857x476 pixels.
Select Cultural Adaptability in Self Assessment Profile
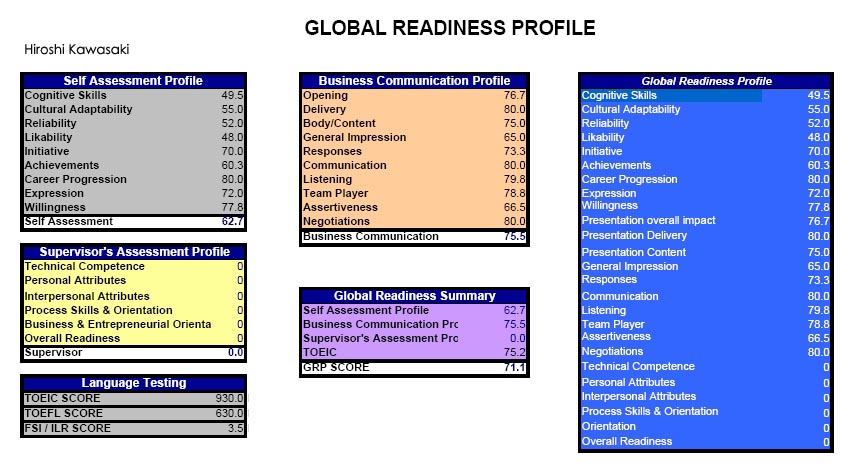[x=78, y=109]
